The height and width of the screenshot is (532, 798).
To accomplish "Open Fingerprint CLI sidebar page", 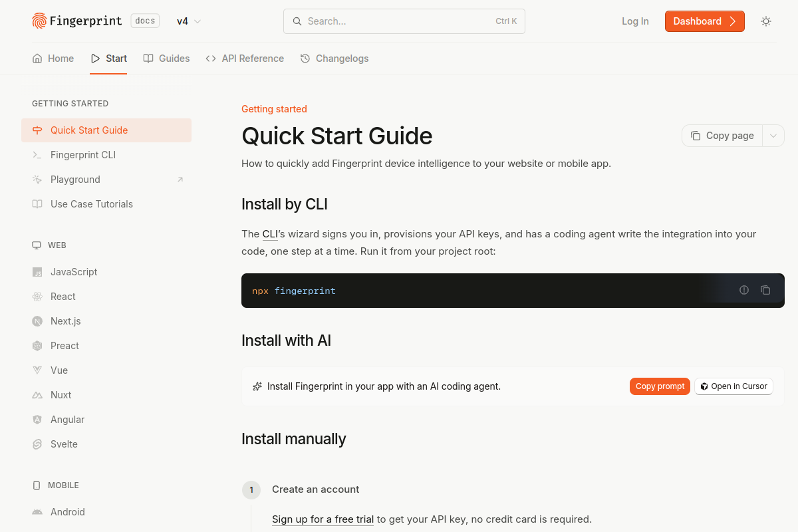I will click(106, 155).
